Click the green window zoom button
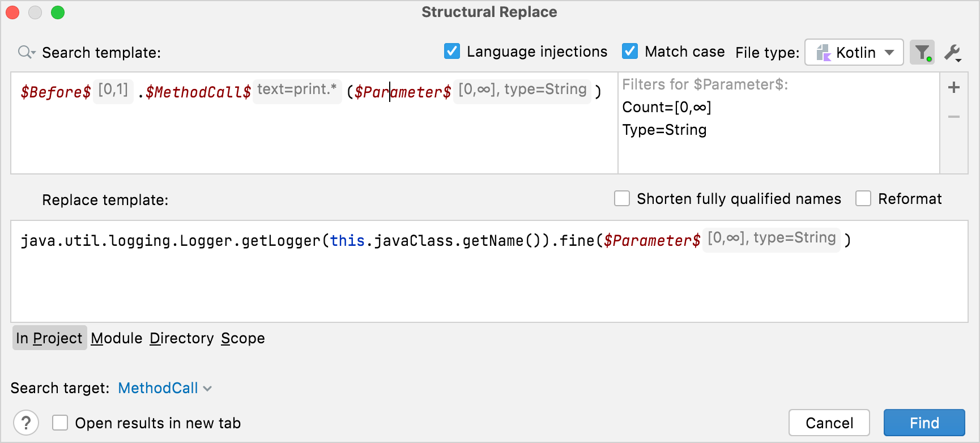Image resolution: width=980 pixels, height=443 pixels. coord(58,12)
